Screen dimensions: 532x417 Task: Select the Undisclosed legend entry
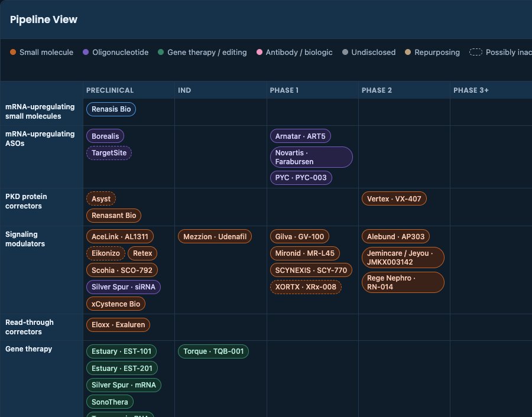369,52
